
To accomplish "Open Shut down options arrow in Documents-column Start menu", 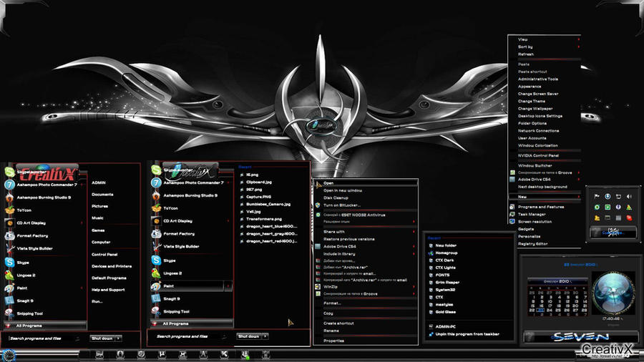I will click(x=118, y=338).
